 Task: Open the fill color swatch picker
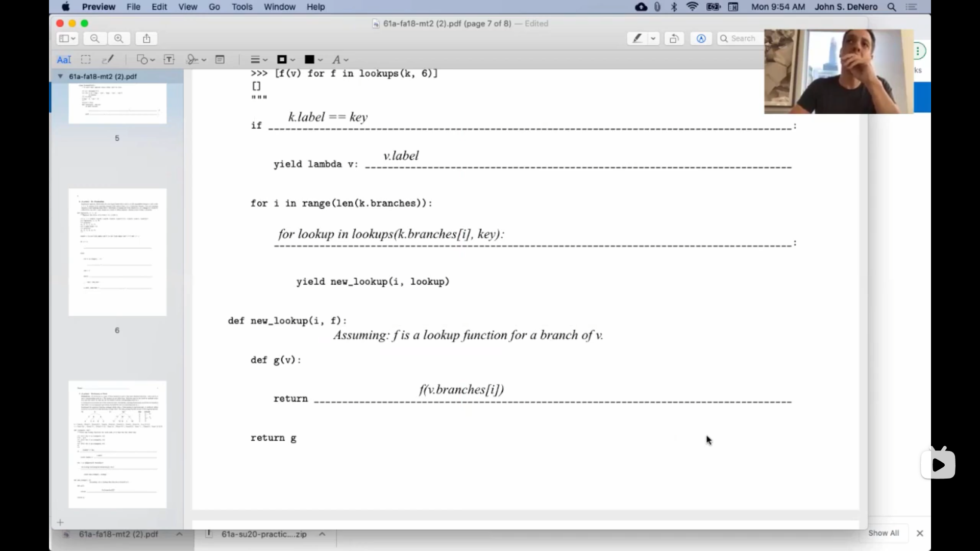pyautogui.click(x=313, y=60)
